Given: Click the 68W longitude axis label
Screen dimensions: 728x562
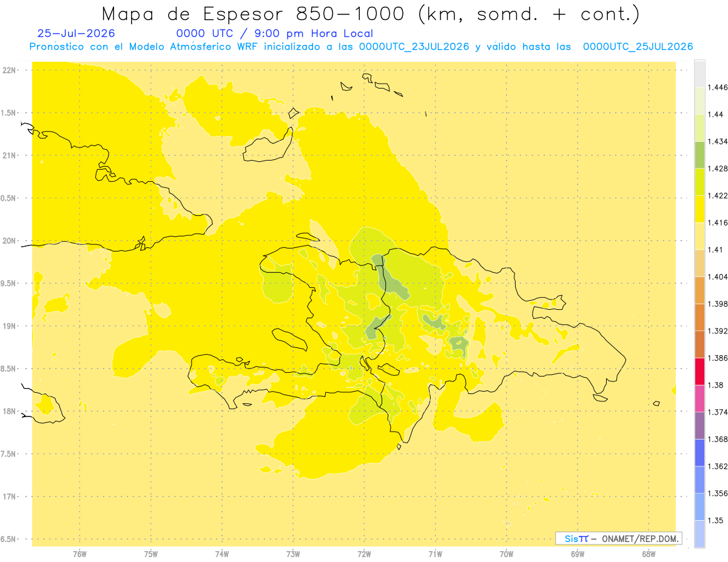Looking at the screenshot, I should [649, 554].
